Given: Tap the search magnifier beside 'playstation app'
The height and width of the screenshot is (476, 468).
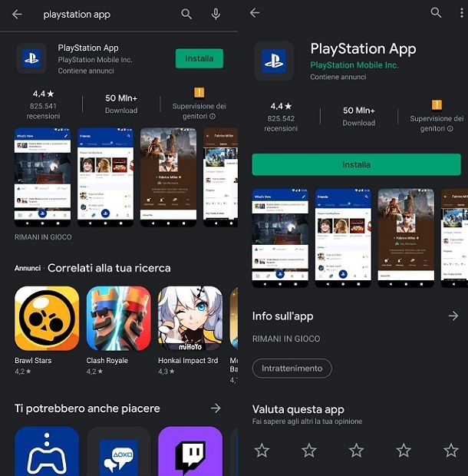Looking at the screenshot, I should point(186,14).
